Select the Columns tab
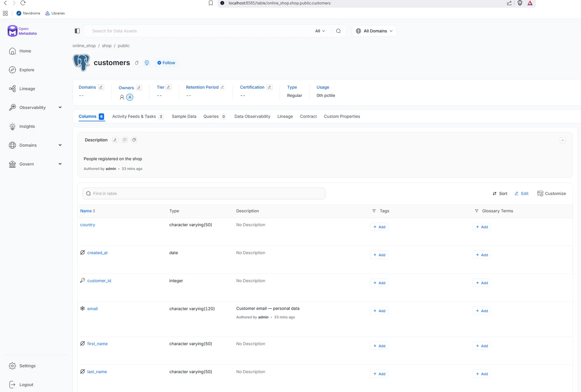 point(92,117)
